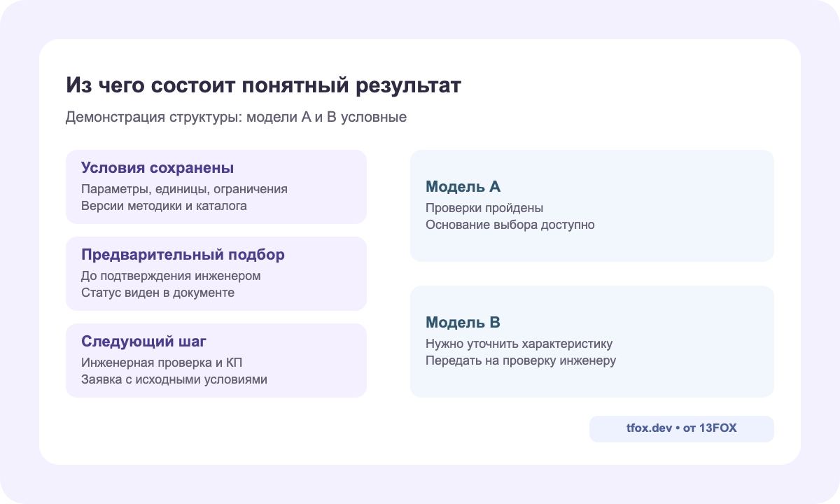Click the line "Инженерная проверка и КП"
Viewport: 840px width, 504px height.
162,363
